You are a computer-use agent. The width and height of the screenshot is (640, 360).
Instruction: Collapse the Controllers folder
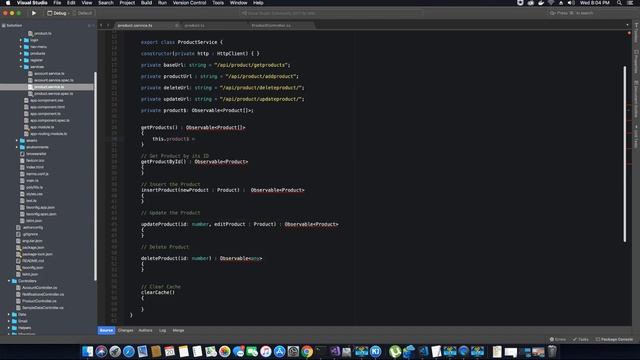point(9,281)
